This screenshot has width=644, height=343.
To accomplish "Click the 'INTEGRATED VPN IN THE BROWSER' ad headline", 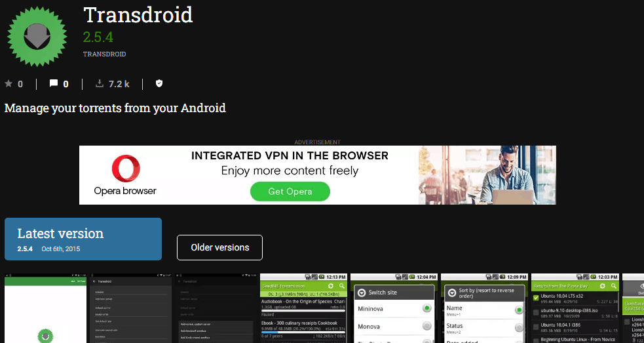I will pos(290,156).
